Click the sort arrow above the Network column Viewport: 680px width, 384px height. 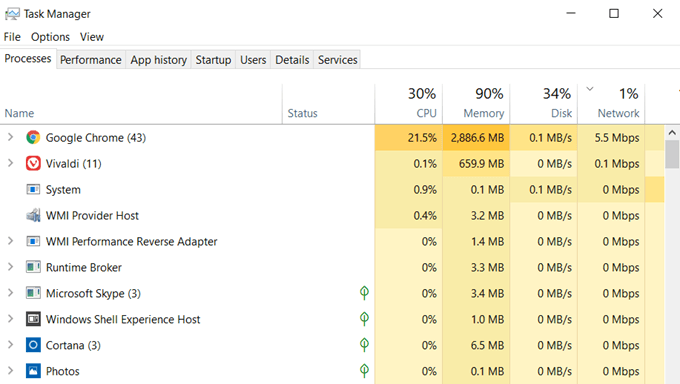[590, 89]
